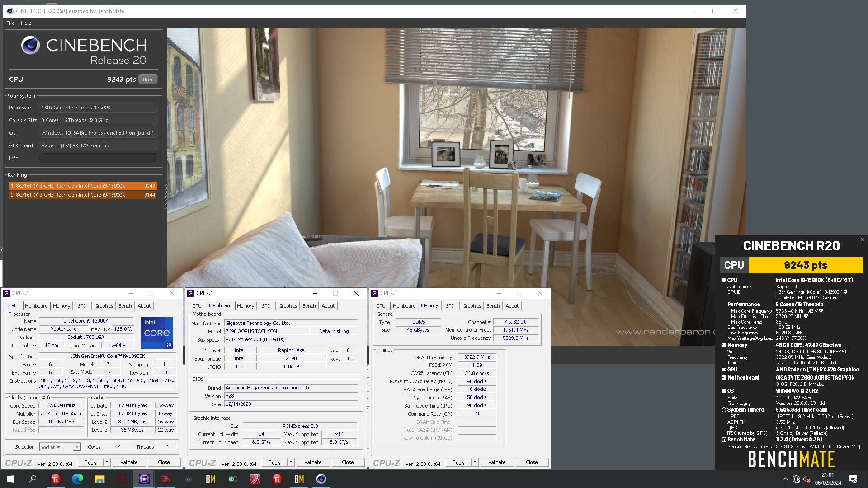Open About tab in the left CPU-Z window
The width and height of the screenshot is (868, 488).
click(x=144, y=306)
